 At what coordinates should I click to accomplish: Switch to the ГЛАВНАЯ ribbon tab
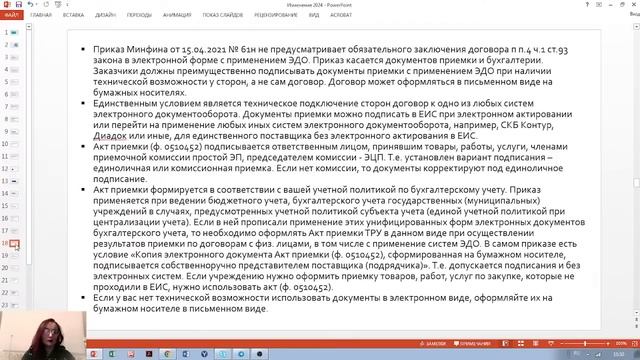pyautogui.click(x=41, y=15)
